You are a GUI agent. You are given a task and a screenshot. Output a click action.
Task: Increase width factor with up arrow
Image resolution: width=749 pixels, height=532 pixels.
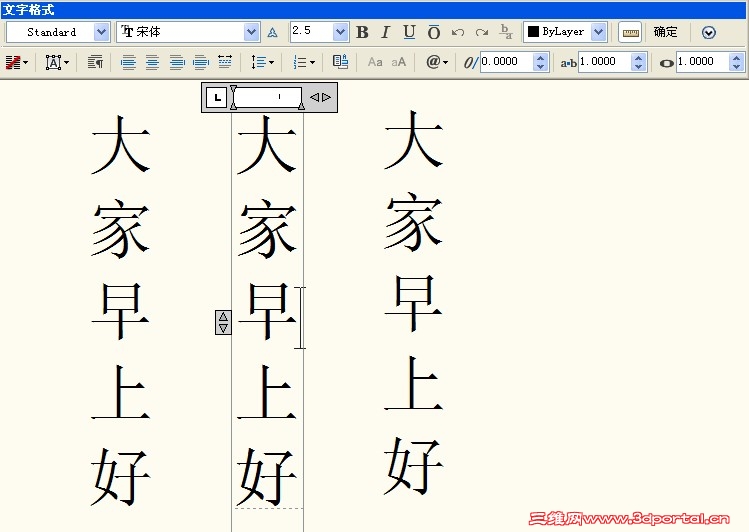tap(737, 57)
